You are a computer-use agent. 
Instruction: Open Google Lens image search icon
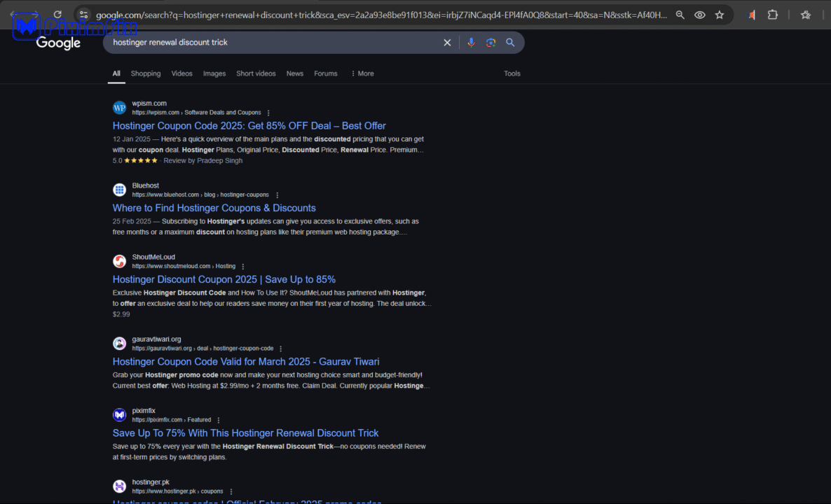pos(490,43)
